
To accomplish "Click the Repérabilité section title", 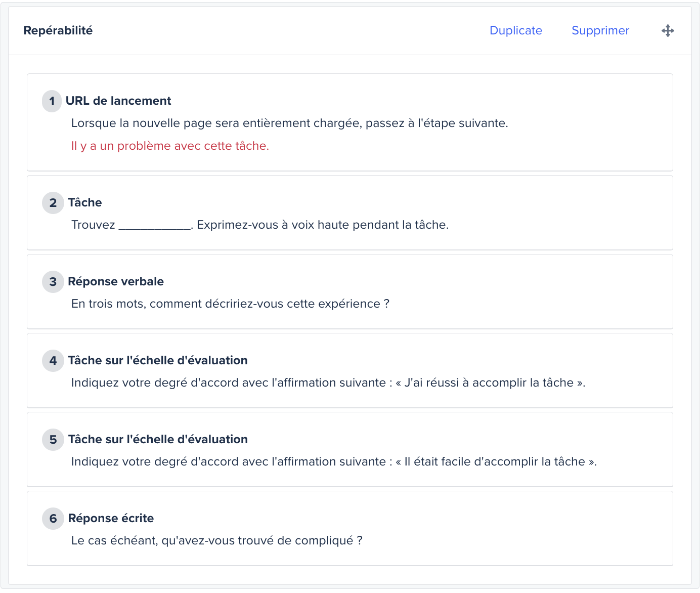I will click(58, 31).
